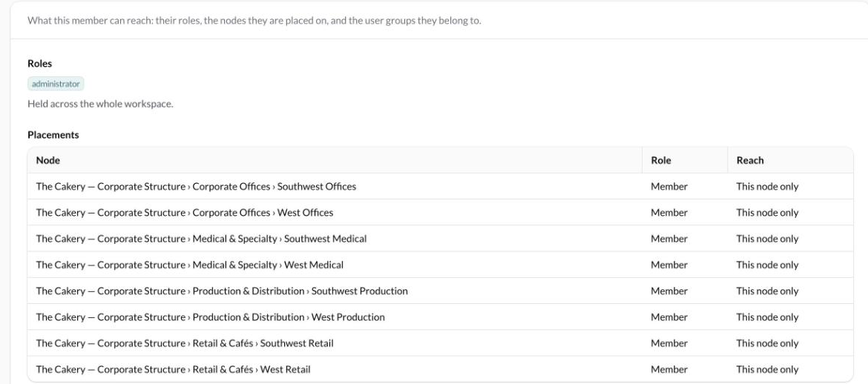
Task: Click 'This node only' for West Medical
Action: click(x=767, y=265)
